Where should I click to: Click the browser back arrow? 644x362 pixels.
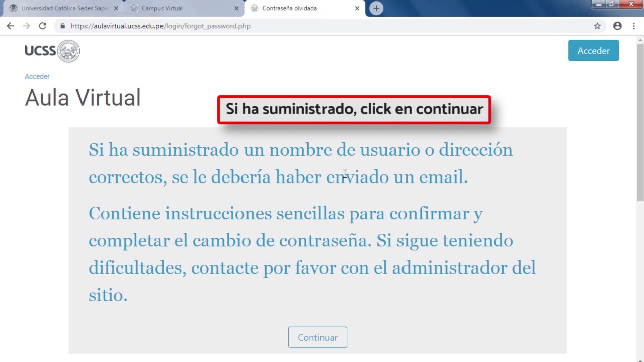point(10,26)
